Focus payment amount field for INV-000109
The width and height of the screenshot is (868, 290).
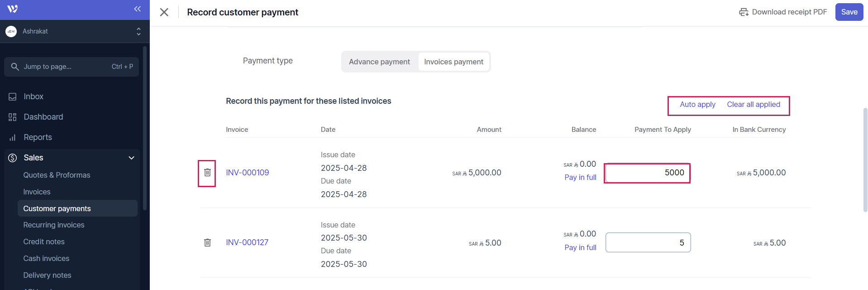647,173
